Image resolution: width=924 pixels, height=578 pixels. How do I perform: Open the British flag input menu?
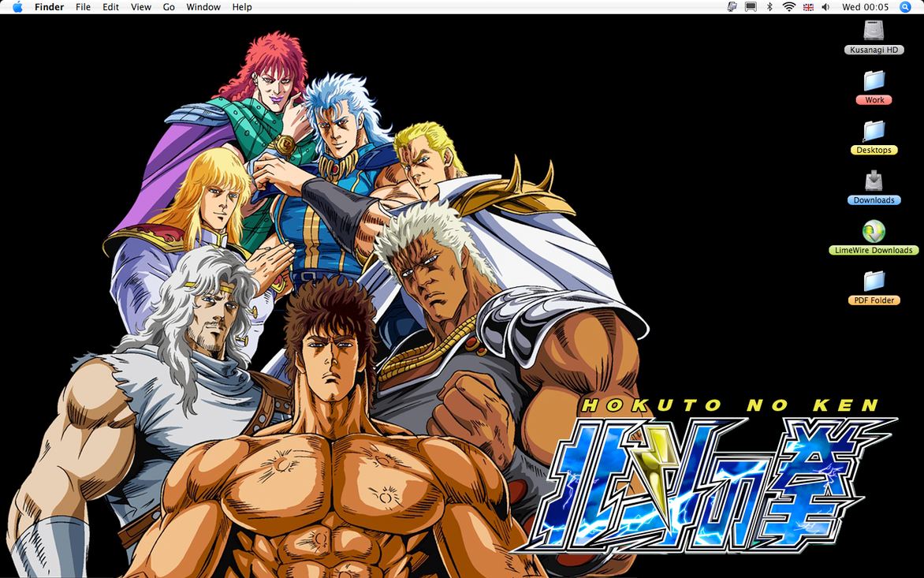(809, 7)
